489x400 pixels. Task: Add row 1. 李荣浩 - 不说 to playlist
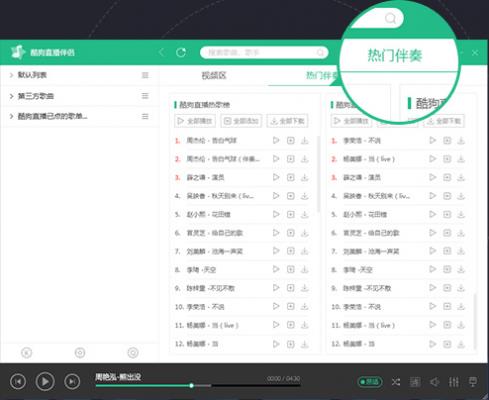pos(447,141)
